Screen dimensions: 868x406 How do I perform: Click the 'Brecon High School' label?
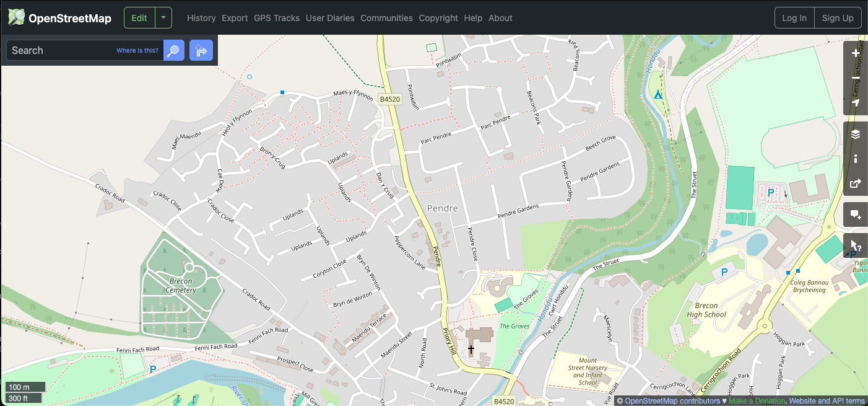click(706, 310)
